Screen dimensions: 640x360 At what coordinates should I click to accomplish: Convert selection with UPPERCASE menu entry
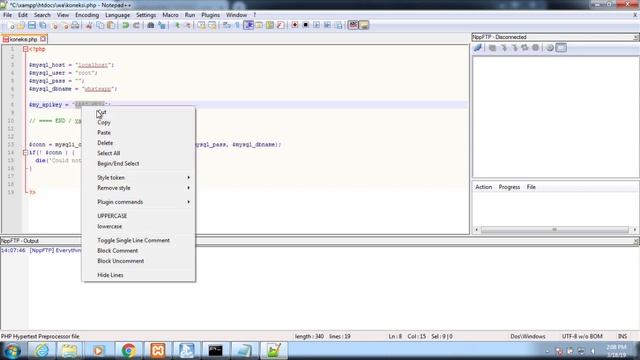pyautogui.click(x=138, y=216)
